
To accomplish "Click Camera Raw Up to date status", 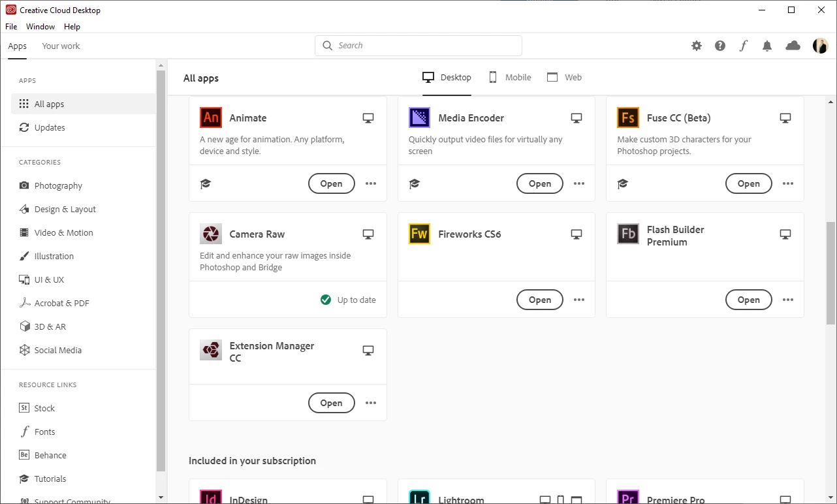I will 348,300.
